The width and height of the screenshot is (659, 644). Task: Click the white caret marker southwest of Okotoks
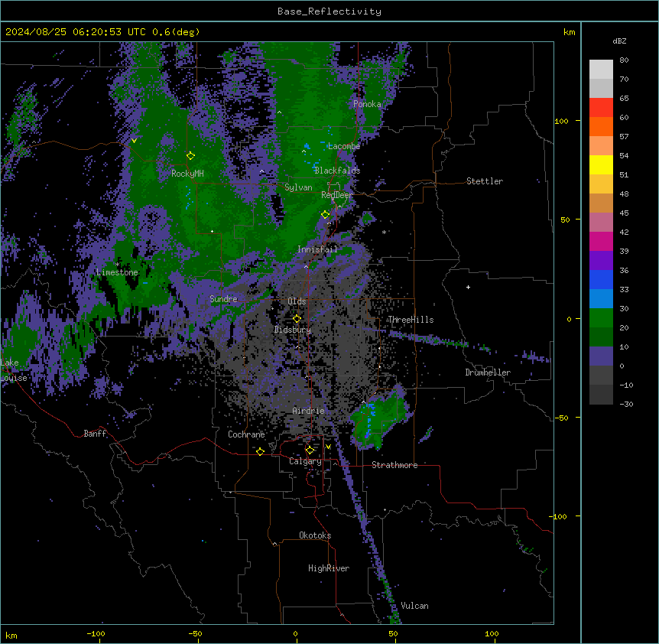pyautogui.click(x=275, y=544)
